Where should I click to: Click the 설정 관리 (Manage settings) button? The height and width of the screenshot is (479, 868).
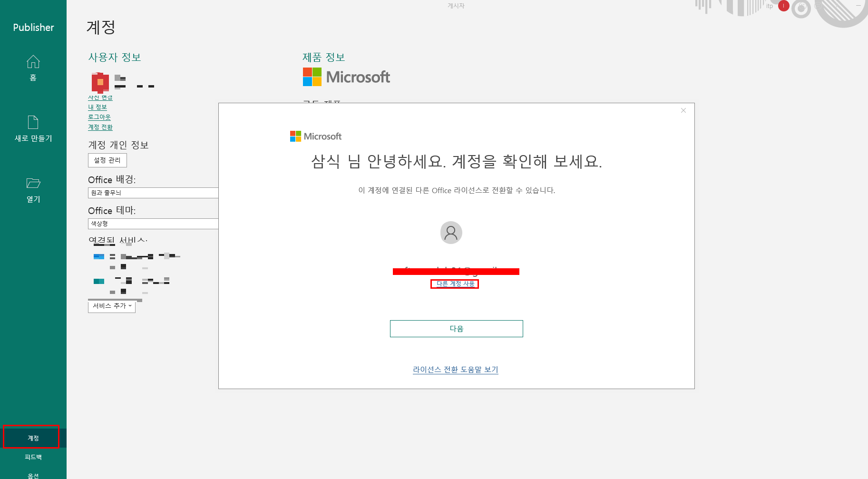[107, 160]
